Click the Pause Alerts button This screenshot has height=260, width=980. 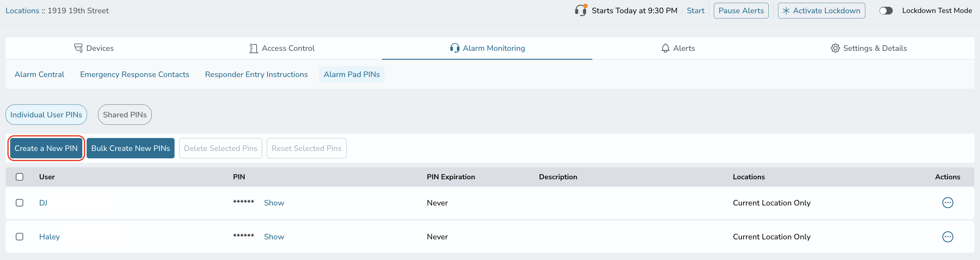(741, 11)
